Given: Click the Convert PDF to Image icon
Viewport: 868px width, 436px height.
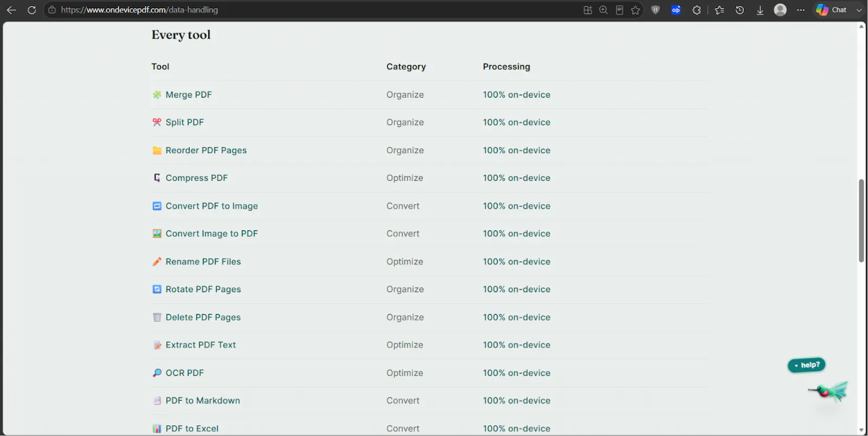Looking at the screenshot, I should 157,206.
